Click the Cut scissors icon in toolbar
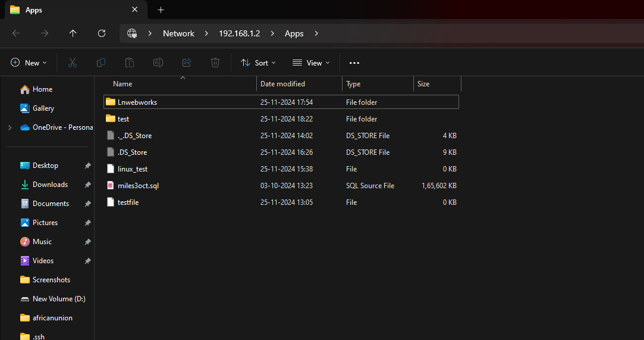 (x=73, y=63)
